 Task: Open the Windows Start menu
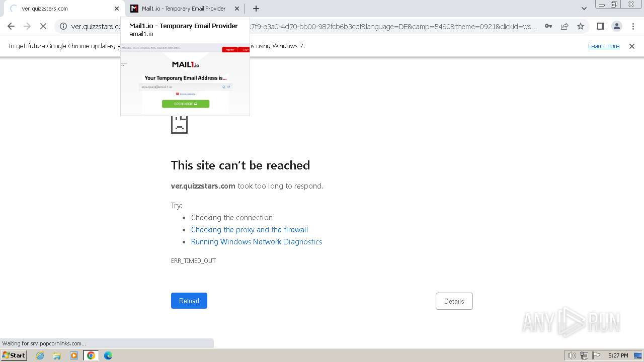click(14, 355)
